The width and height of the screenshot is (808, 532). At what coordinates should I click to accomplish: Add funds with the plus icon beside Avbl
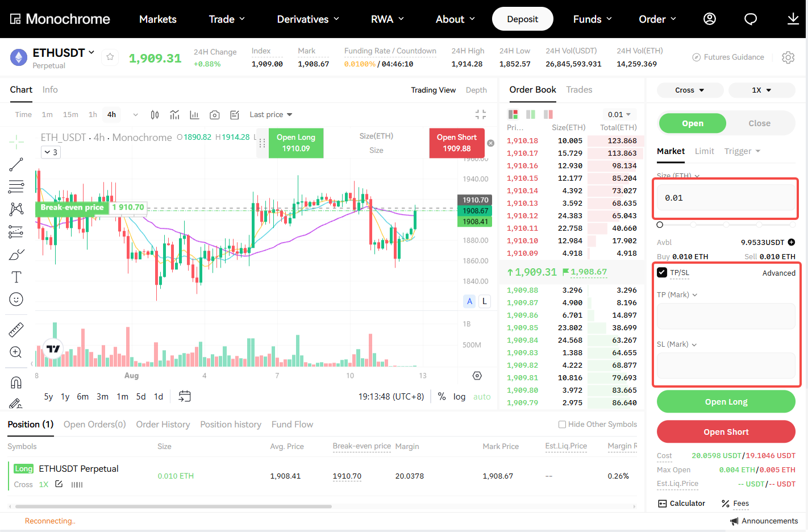tap(792, 242)
